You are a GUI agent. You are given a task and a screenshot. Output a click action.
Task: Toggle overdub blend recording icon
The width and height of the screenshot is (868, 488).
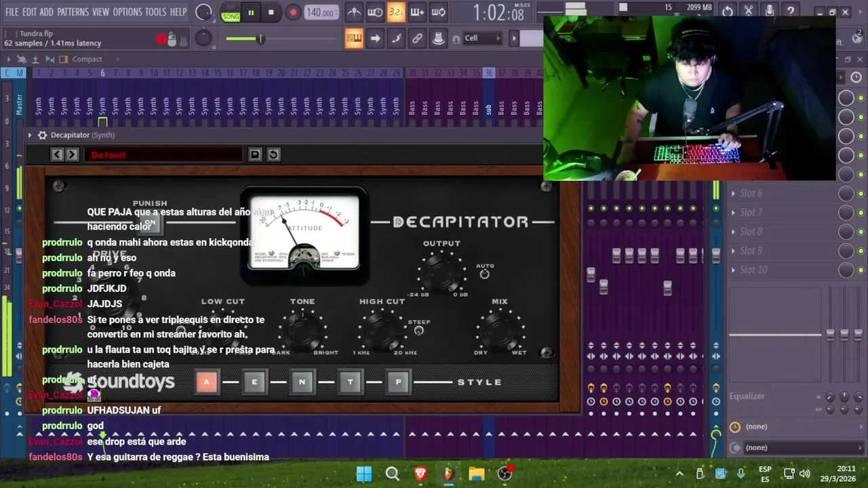pos(417,12)
